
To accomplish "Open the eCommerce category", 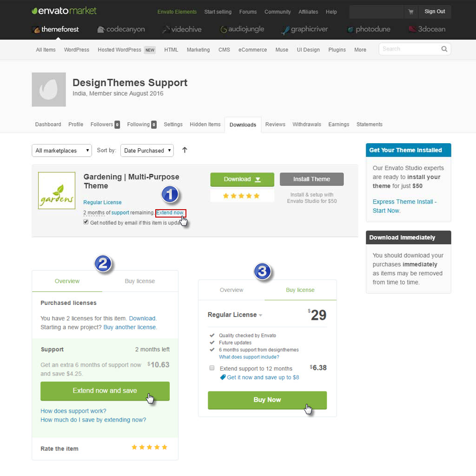I will coord(252,50).
